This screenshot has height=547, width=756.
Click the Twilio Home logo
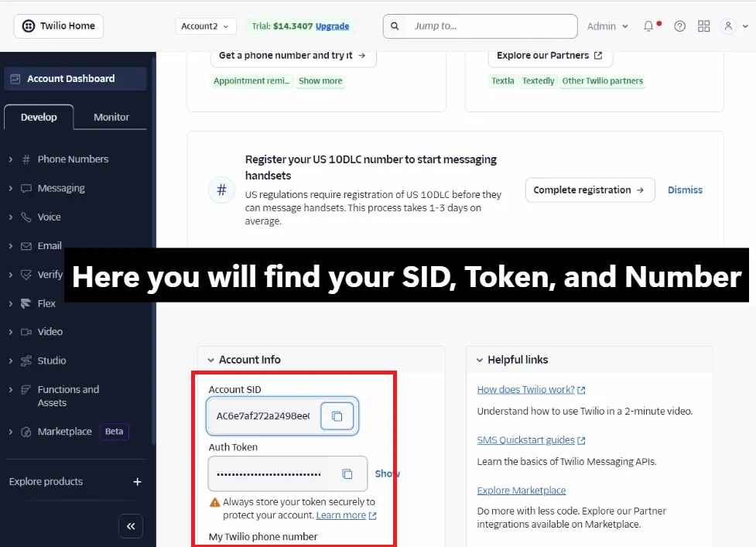click(58, 26)
